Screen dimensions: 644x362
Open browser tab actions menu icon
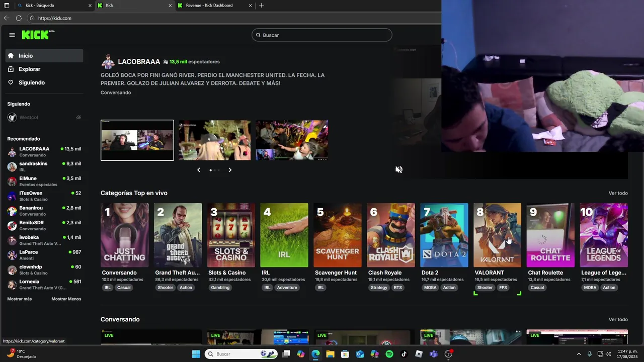(7, 6)
